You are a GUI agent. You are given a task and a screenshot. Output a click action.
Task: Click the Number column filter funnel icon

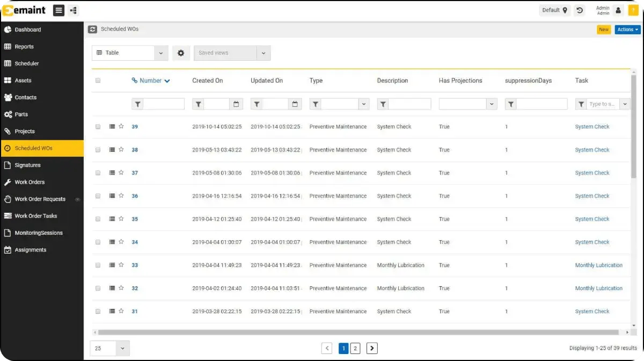[x=137, y=104]
